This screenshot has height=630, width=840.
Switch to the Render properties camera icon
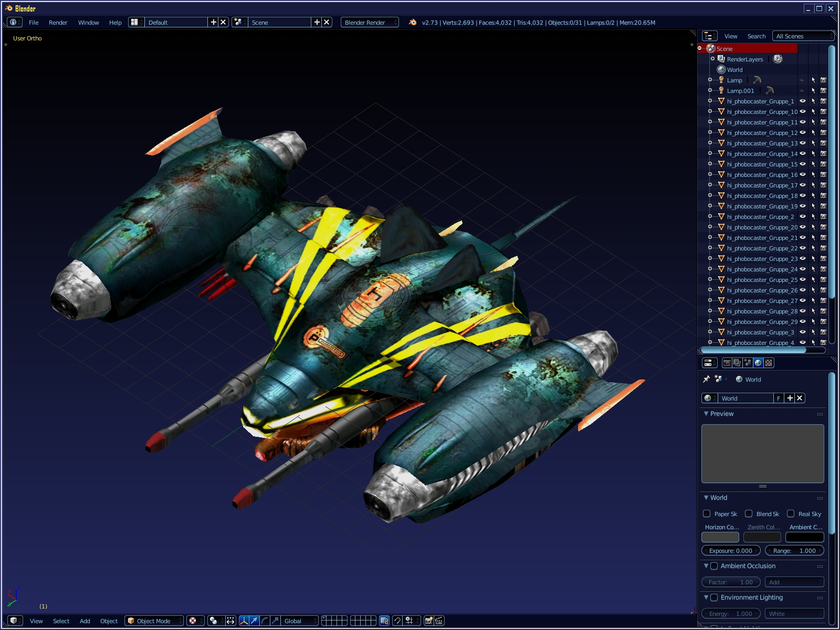tap(727, 363)
